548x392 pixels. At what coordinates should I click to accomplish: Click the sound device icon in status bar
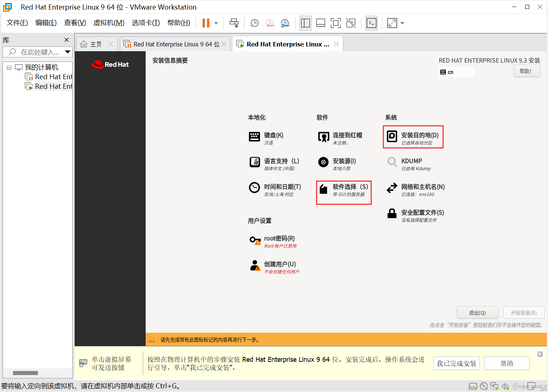click(x=506, y=386)
